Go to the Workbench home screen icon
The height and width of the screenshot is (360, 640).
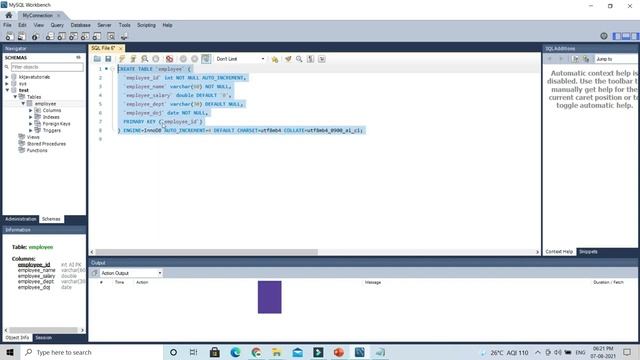click(9, 15)
